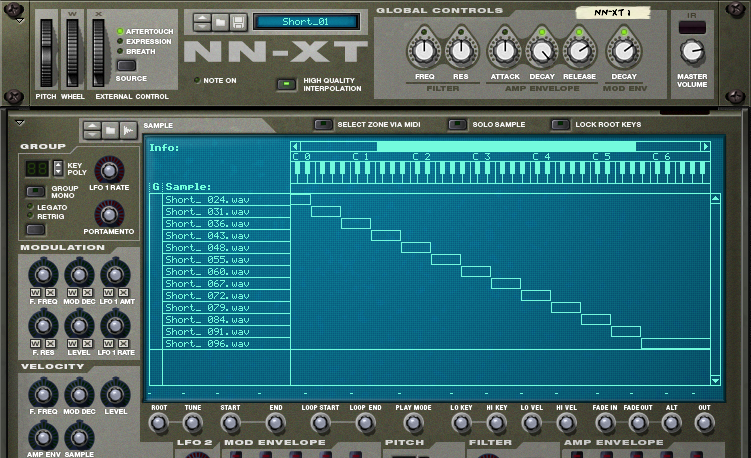Screen dimensions: 751x458
Task: Open the Short_01 patch name display
Action: pyautogui.click(x=305, y=21)
